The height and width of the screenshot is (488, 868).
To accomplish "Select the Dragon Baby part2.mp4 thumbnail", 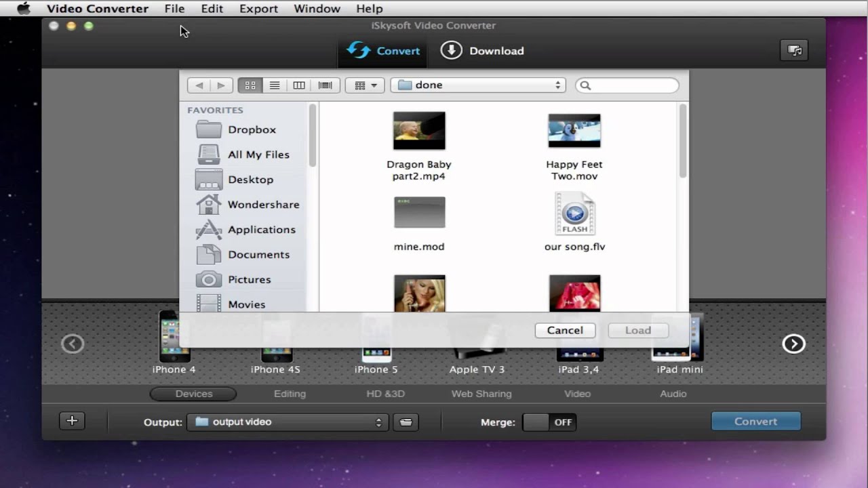I will pos(419,131).
